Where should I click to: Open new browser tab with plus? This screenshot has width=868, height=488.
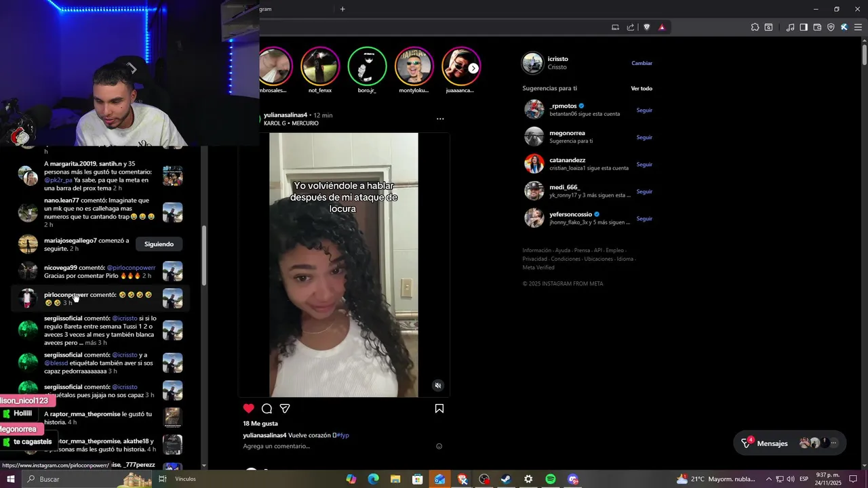(x=342, y=9)
